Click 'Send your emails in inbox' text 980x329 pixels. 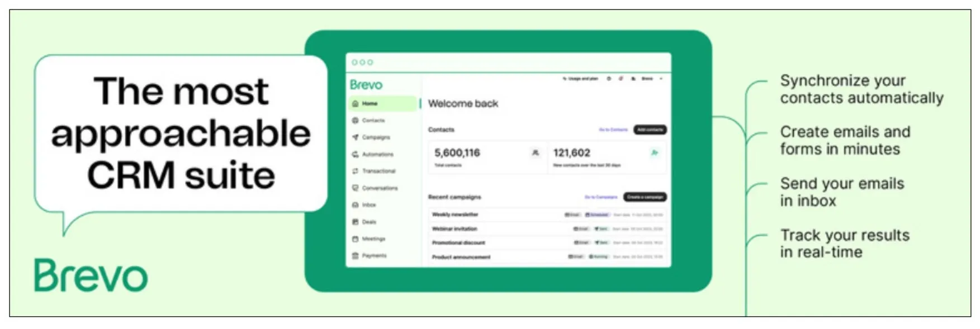pyautogui.click(x=842, y=192)
